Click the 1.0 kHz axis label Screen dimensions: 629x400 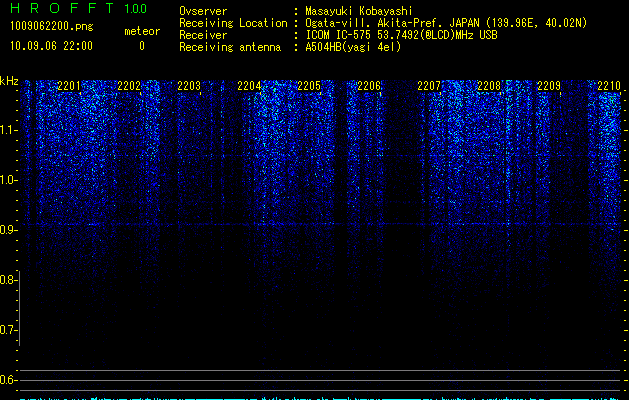8,180
